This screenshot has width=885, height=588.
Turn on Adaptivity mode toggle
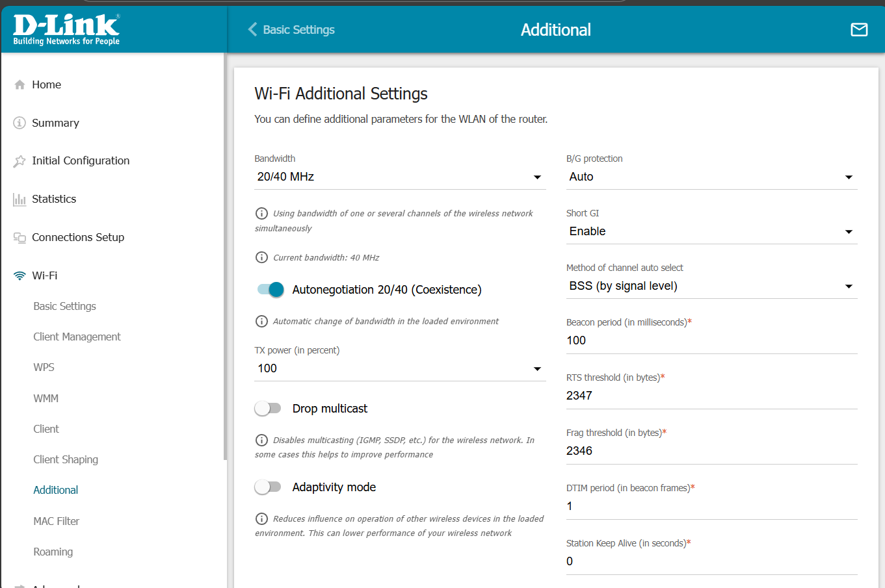point(268,487)
